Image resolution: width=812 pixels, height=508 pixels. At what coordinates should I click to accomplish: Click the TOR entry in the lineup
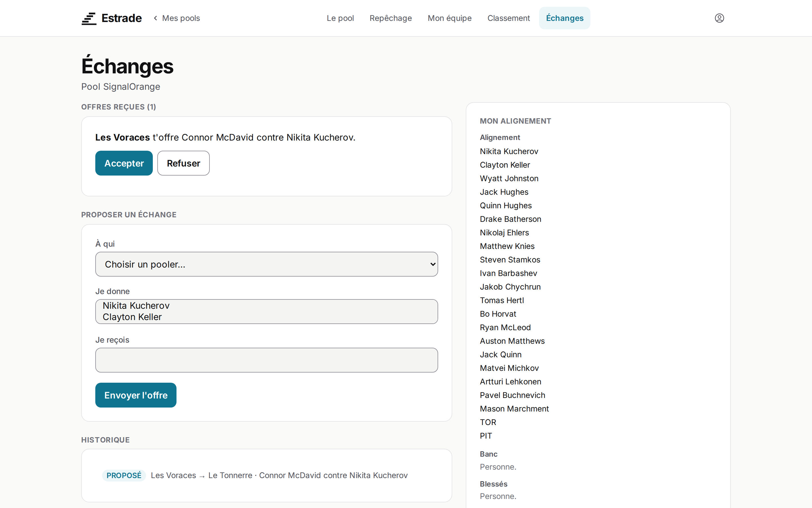point(488,422)
